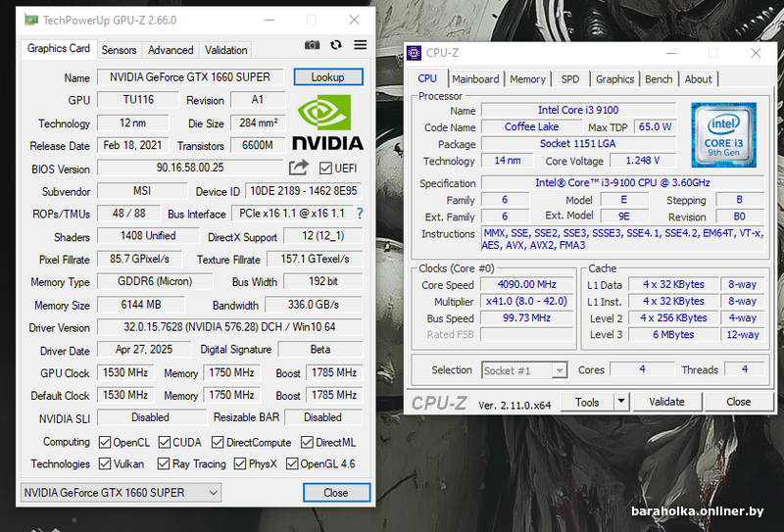Select the Graphics Card tab
The height and width of the screenshot is (532, 784).
(x=59, y=49)
